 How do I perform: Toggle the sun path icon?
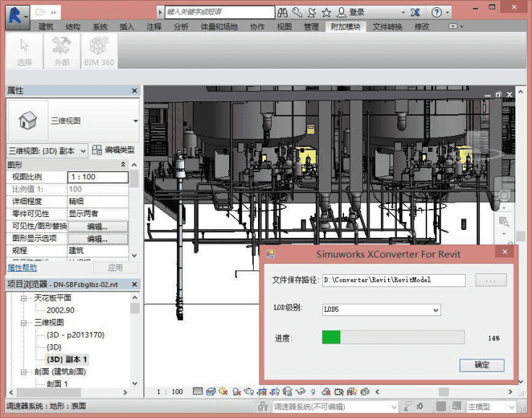(223, 391)
